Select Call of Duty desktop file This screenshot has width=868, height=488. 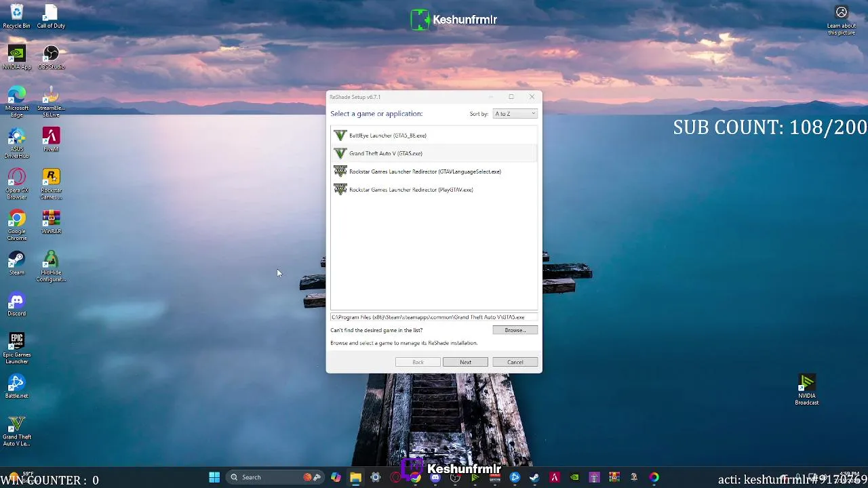[x=51, y=17]
